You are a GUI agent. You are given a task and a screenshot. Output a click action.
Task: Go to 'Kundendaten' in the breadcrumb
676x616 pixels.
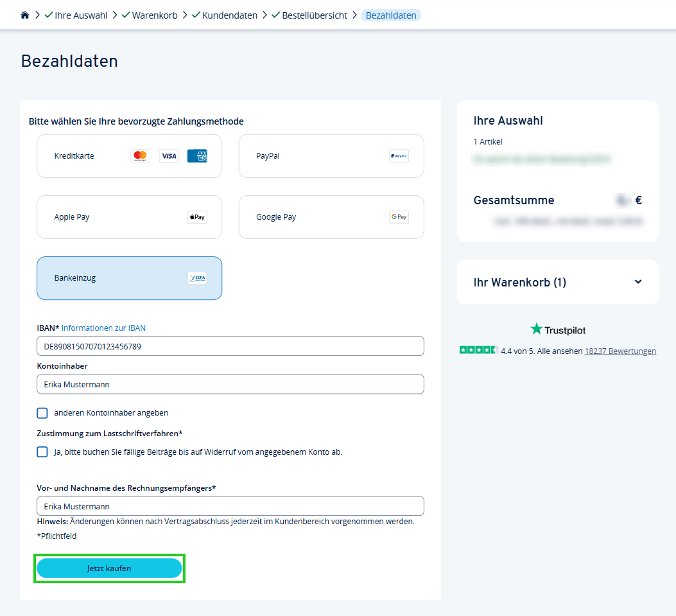pos(229,14)
